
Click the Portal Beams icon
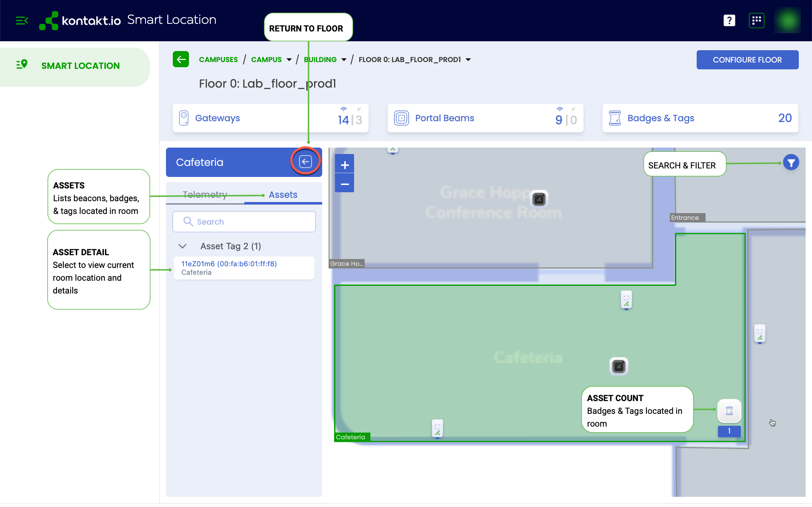[401, 118]
